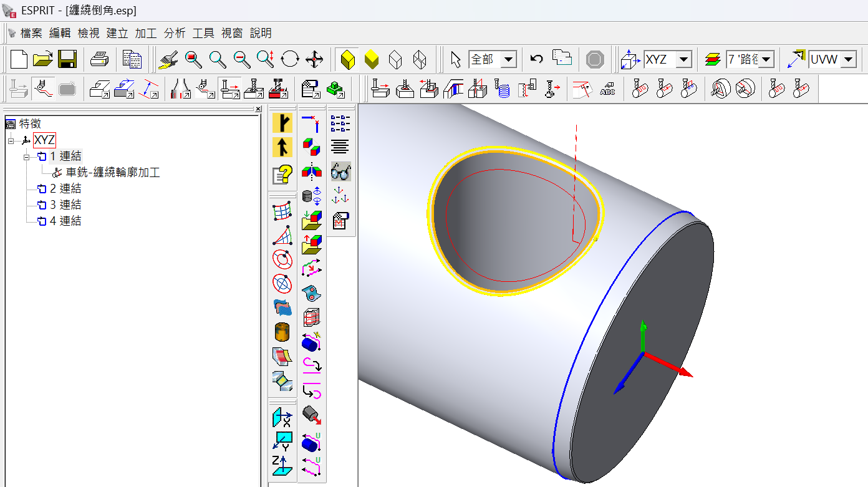Click the Save floppy disk icon
The width and height of the screenshot is (868, 487).
tap(67, 59)
